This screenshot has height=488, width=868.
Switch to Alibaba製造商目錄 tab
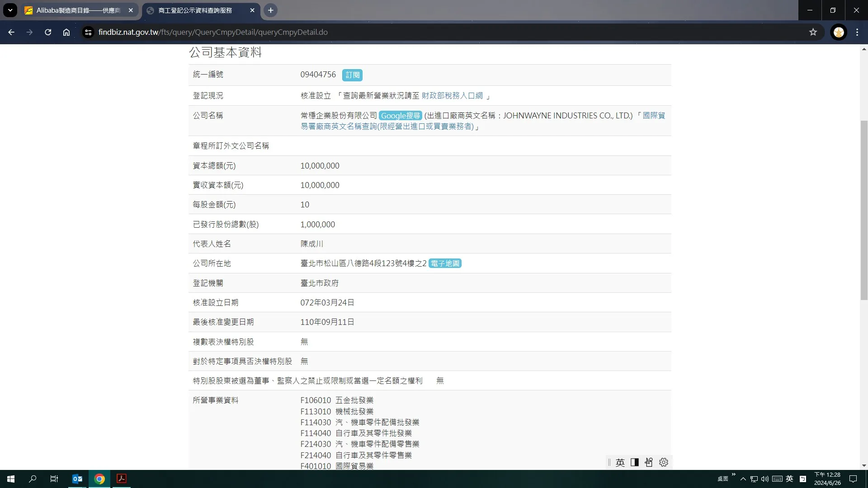pos(78,10)
